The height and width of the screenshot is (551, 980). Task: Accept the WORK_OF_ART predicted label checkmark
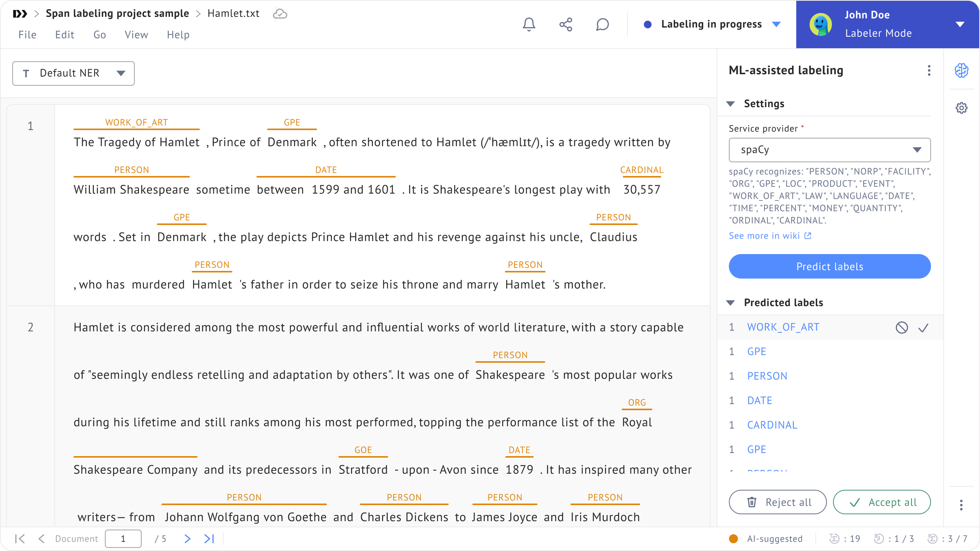(923, 328)
